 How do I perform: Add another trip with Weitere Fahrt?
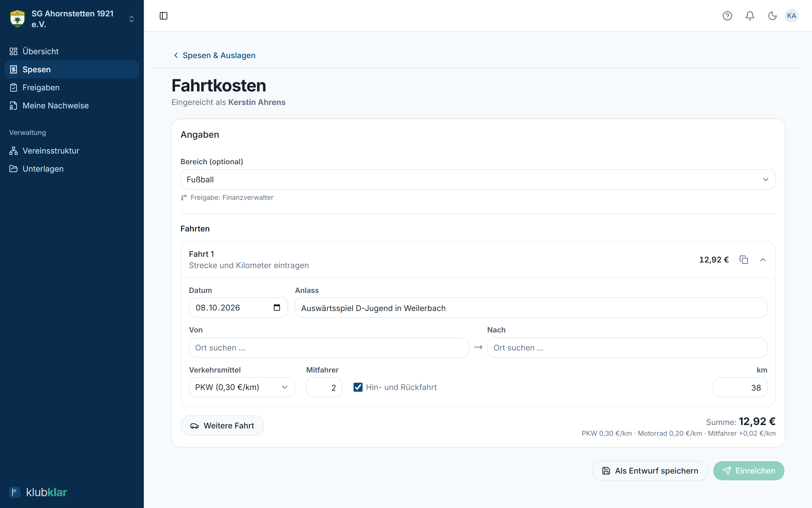(222, 426)
